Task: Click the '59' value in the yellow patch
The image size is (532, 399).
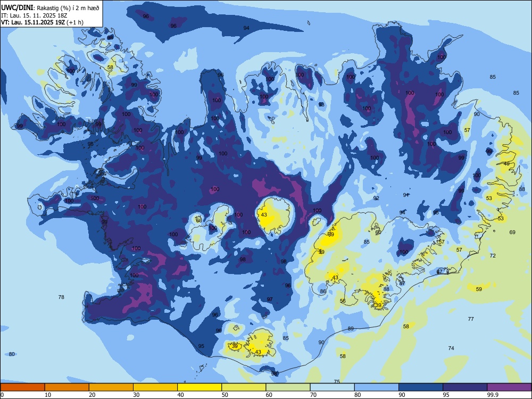Action: point(479,289)
